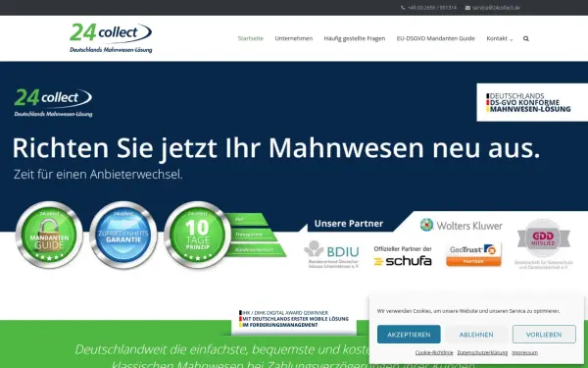Image resolution: width=588 pixels, height=368 pixels.
Task: Click the DS-GVO konforme Mahnwesen-Lösung badge
Action: pyautogui.click(x=532, y=102)
